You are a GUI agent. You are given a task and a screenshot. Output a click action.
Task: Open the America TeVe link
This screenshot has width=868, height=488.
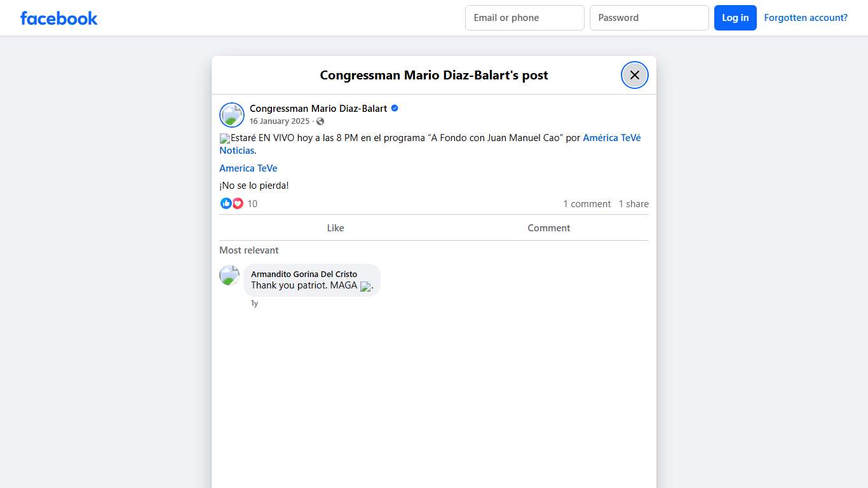click(248, 168)
